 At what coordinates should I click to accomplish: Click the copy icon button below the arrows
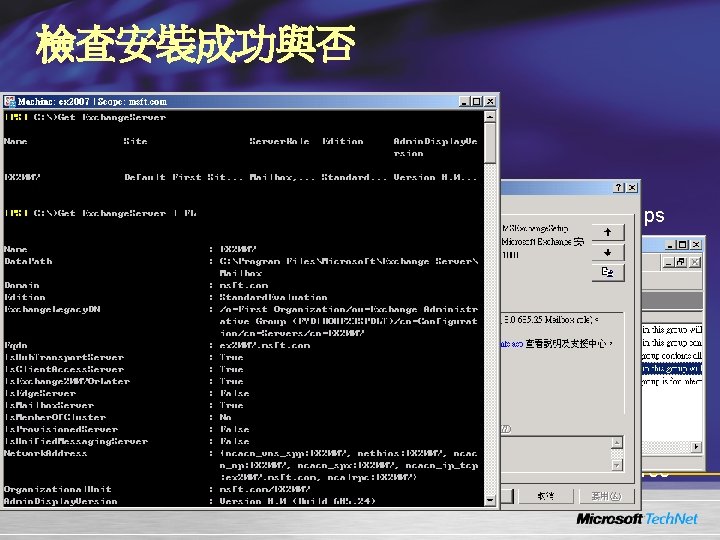(x=608, y=273)
